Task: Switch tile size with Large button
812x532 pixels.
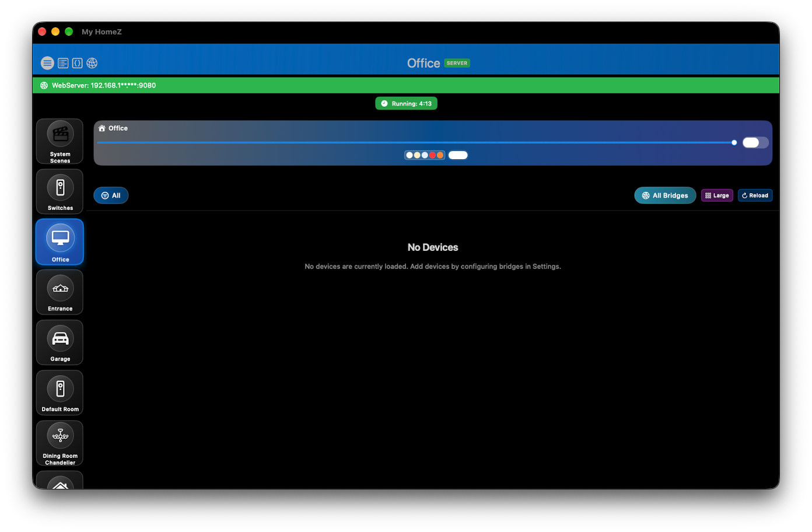Action: tap(717, 195)
